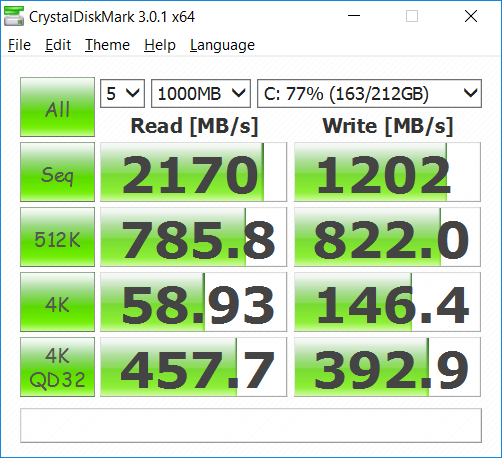Image resolution: width=502 pixels, height=458 pixels.
Task: Open the Edit menu
Action: (x=58, y=45)
